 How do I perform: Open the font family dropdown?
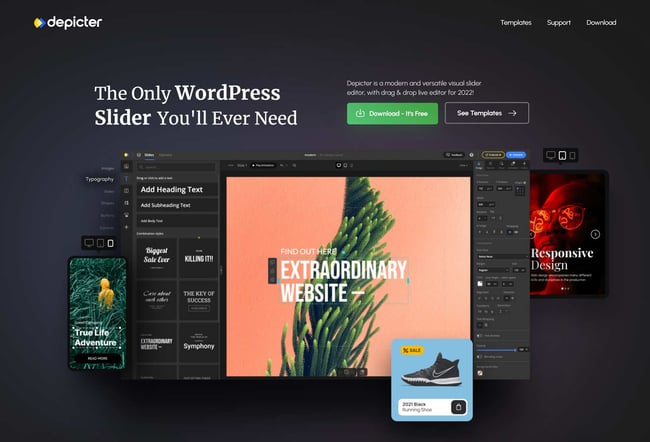(498, 256)
